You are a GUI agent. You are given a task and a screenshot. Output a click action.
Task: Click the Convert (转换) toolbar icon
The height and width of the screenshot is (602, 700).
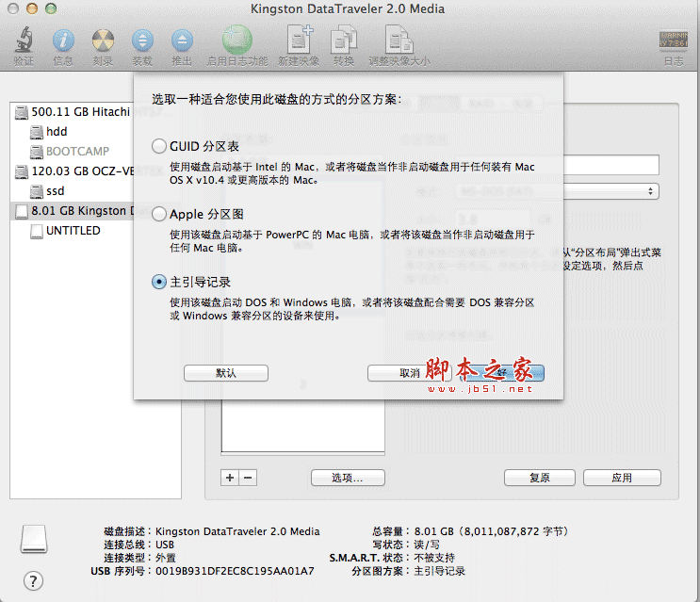[343, 41]
